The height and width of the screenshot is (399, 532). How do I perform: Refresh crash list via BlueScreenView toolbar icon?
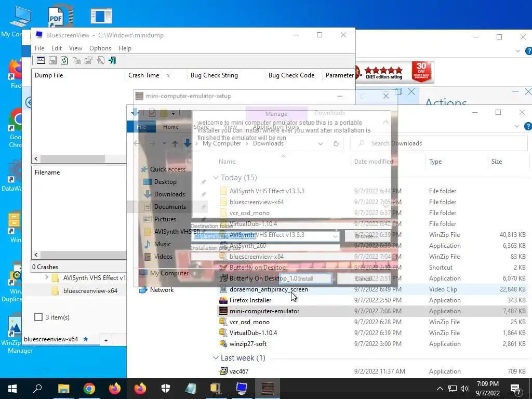[64, 60]
